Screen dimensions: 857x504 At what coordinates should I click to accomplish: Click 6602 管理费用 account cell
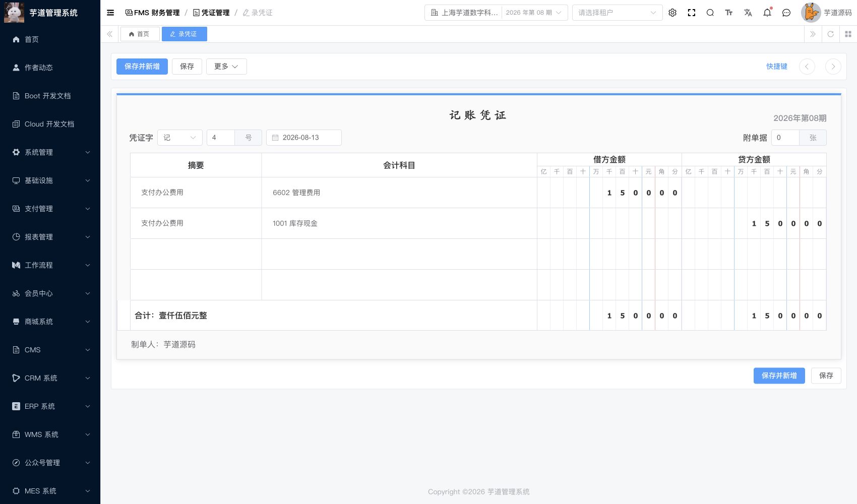[399, 193]
